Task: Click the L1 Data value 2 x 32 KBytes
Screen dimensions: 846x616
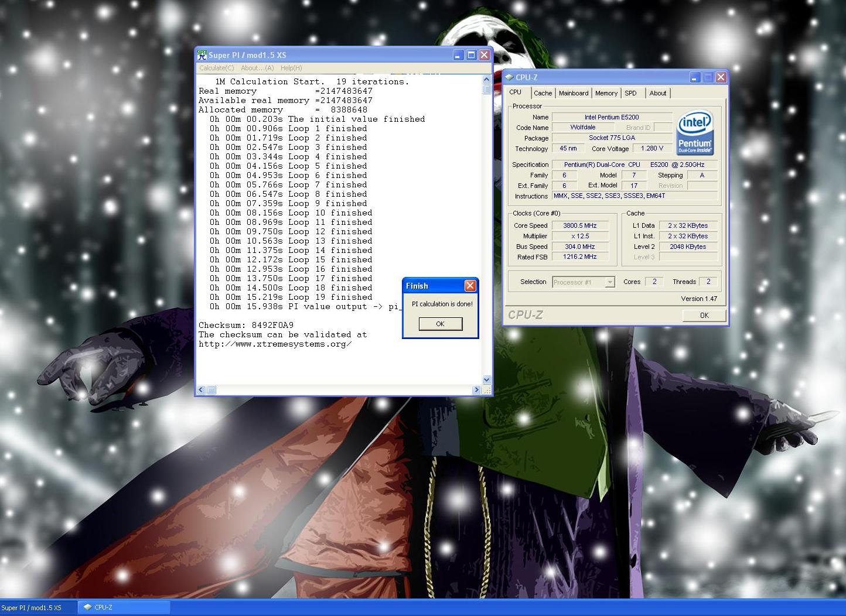Action: 688,225
